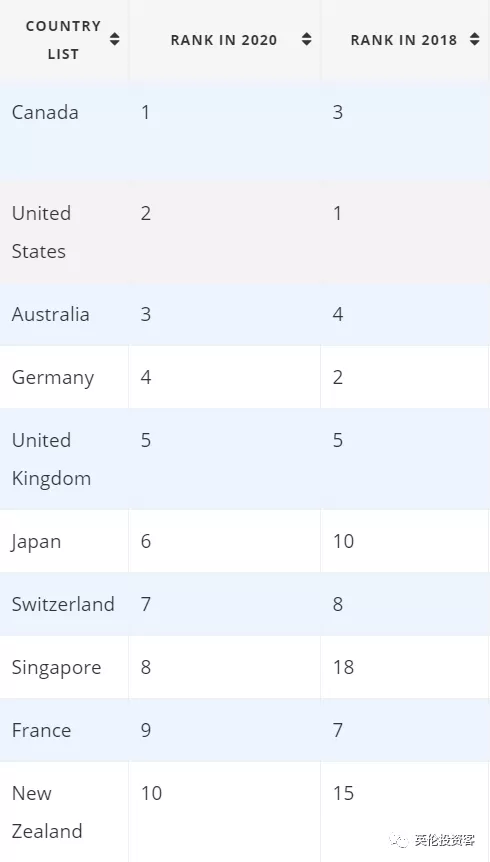This screenshot has height=862, width=490.
Task: Click Japan's 2018 rank value 10
Action: (343, 541)
